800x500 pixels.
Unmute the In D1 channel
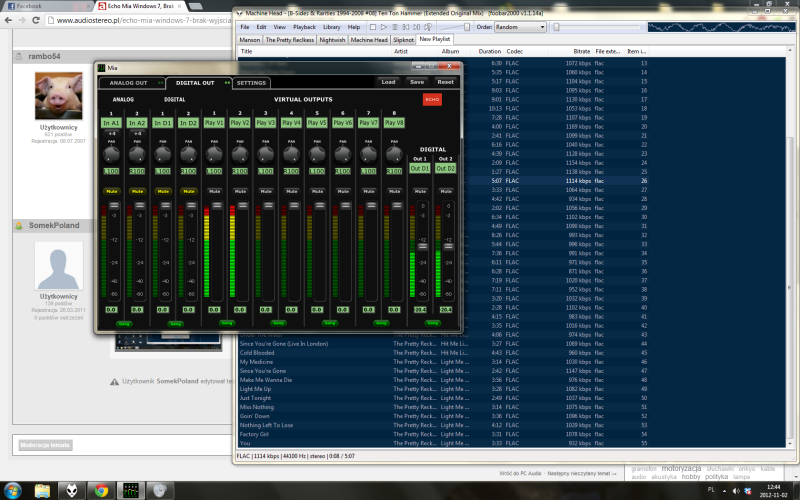click(x=163, y=191)
